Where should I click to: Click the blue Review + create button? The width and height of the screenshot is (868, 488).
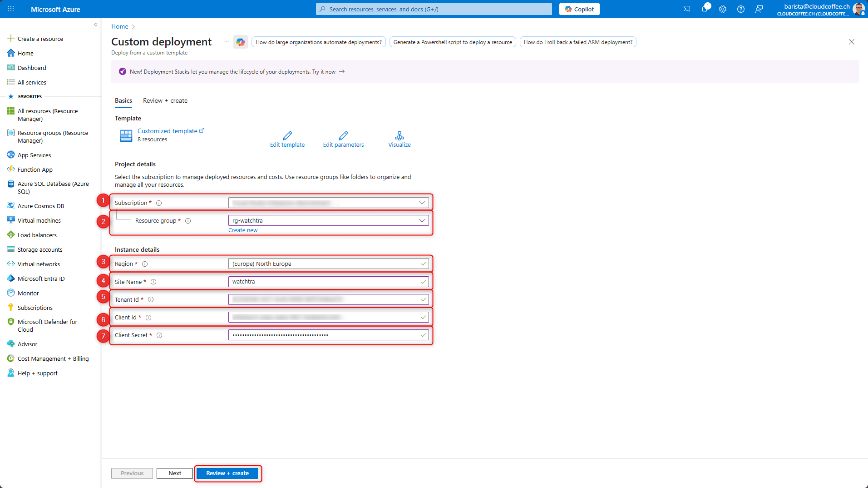(227, 473)
